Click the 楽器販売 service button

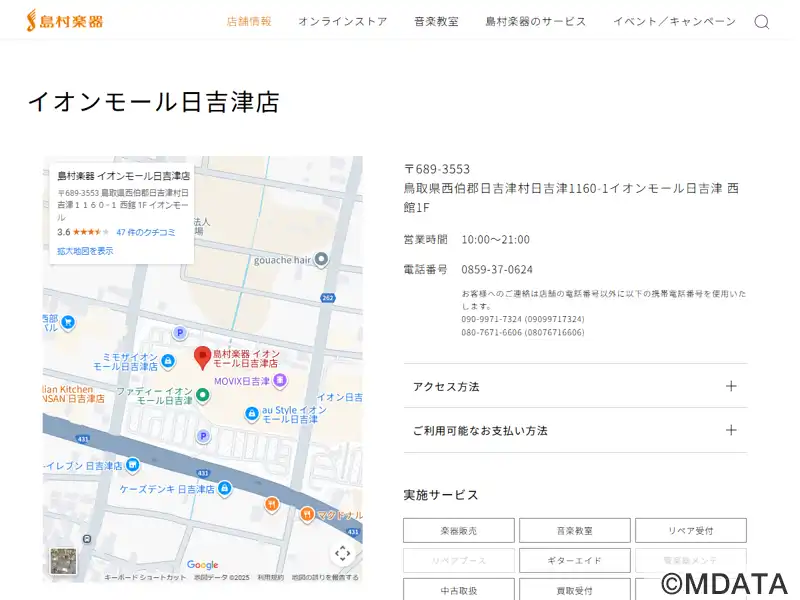click(459, 531)
